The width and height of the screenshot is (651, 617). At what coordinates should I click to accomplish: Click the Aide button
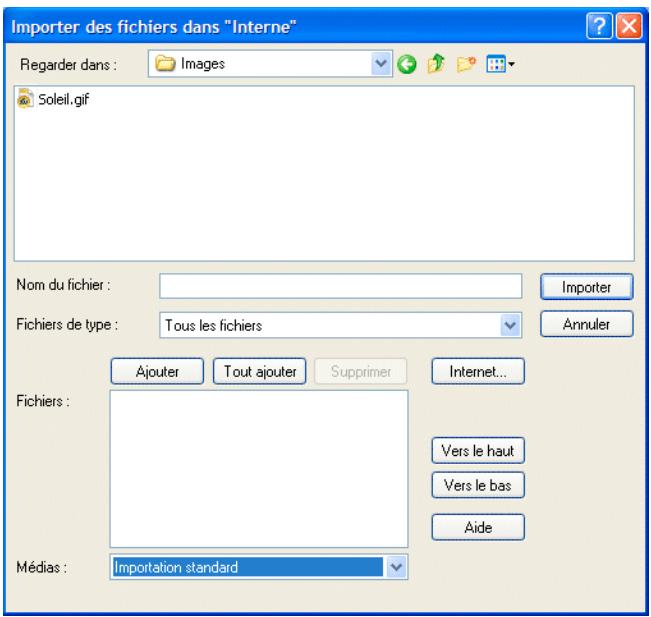478,527
